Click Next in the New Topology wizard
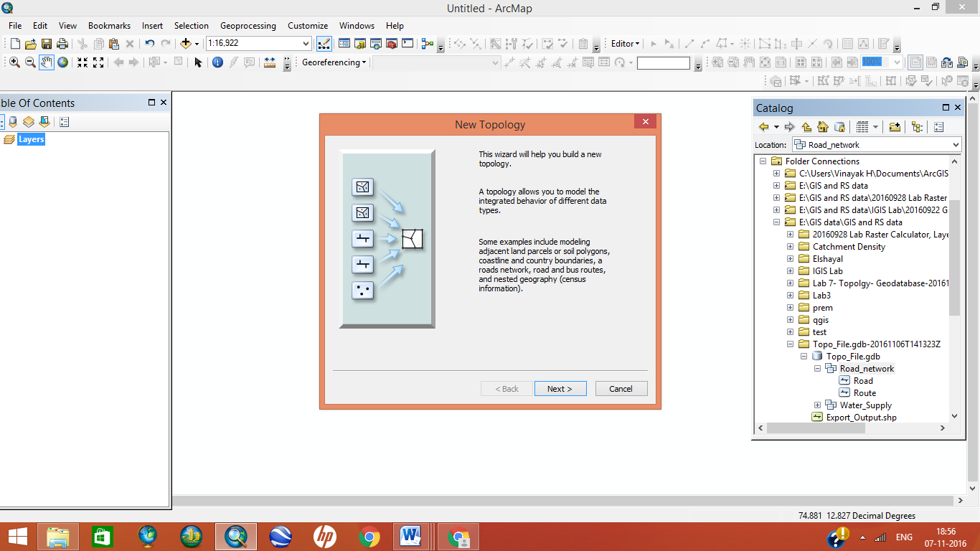Viewport: 980px width, 551px height. [560, 388]
